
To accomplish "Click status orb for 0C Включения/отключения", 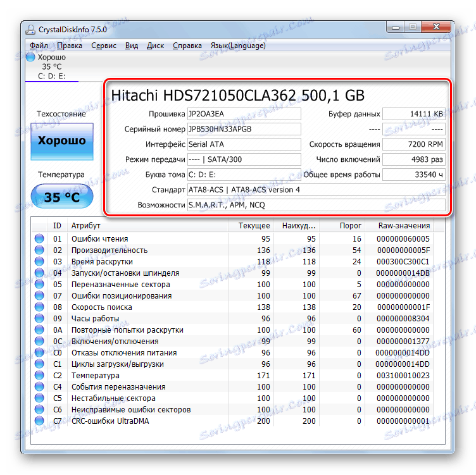I will [x=39, y=341].
